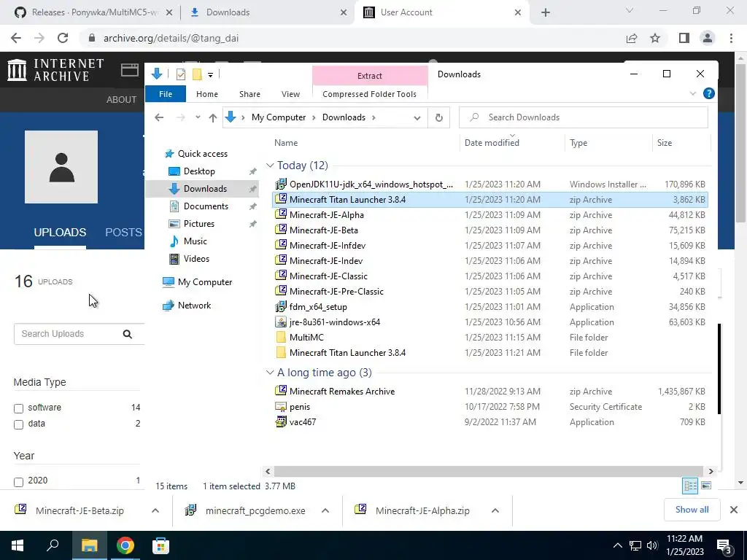The image size is (747, 560).
Task: Bookmark this page with the star icon
Action: [x=655, y=38]
